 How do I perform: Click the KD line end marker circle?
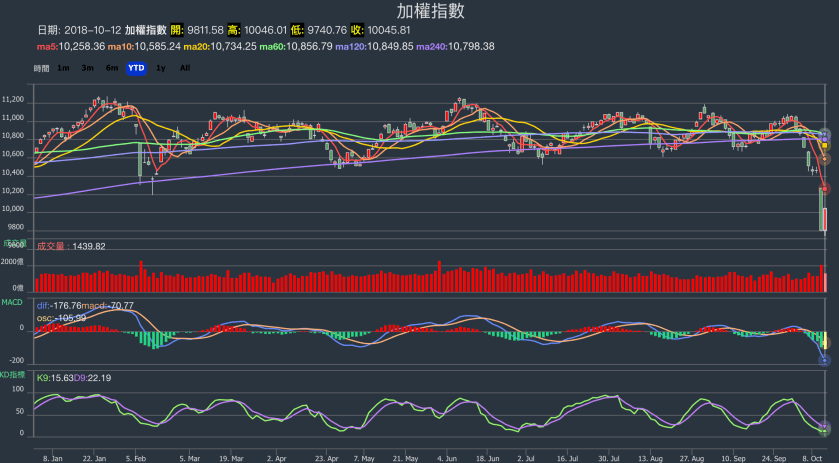click(x=825, y=428)
